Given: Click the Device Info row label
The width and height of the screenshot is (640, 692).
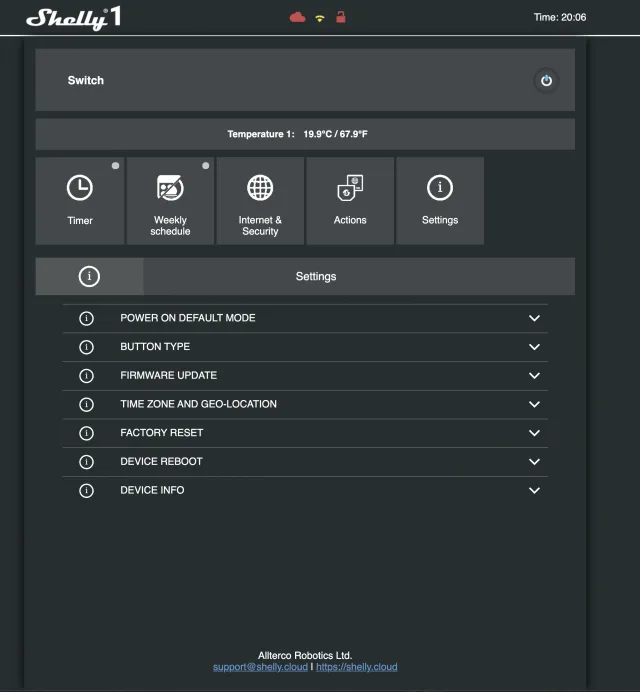Looking at the screenshot, I should (x=152, y=491).
